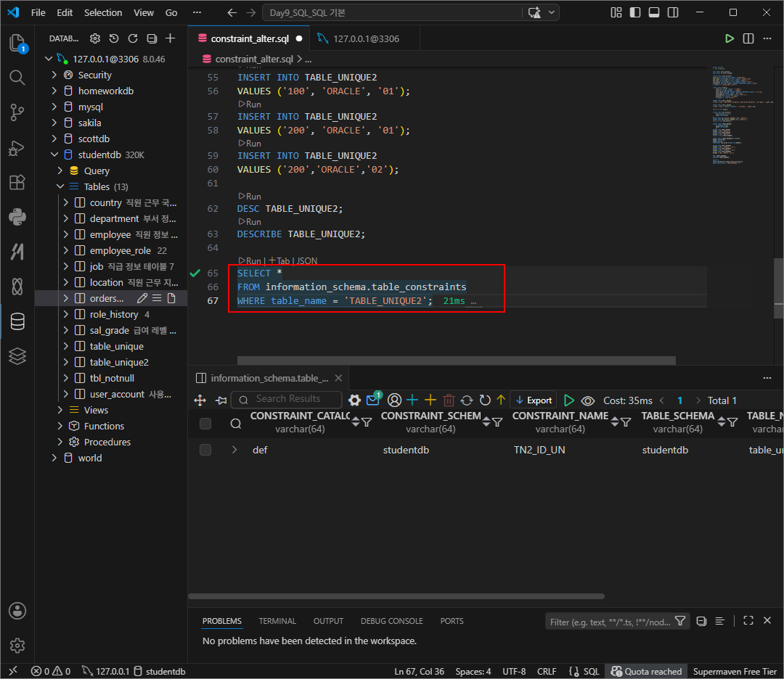Click the JSON code lens above SELECT statement
Screen dimensions: 784x679
(x=307, y=261)
